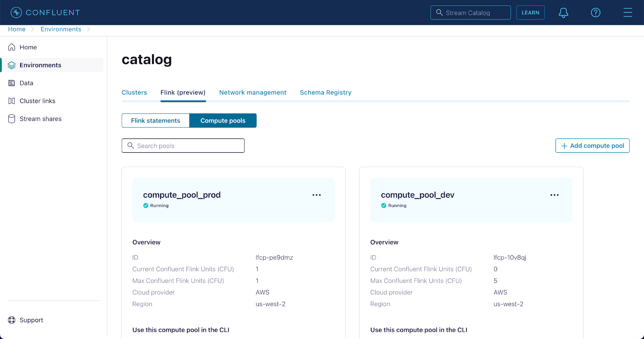Click the Current CFU value 0 in compute_pool_dev
This screenshot has width=644, height=339.
tap(495, 269)
